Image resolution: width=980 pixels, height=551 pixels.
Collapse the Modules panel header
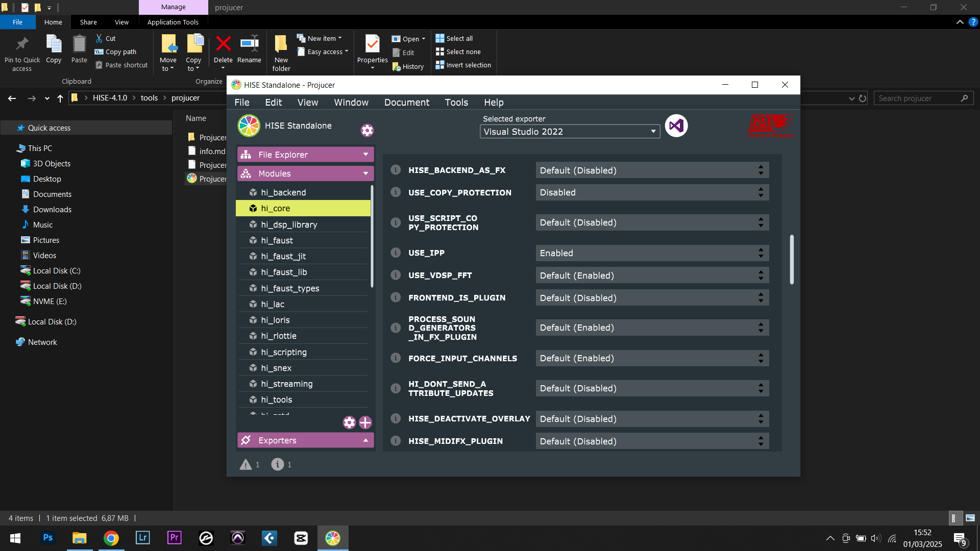tap(305, 173)
